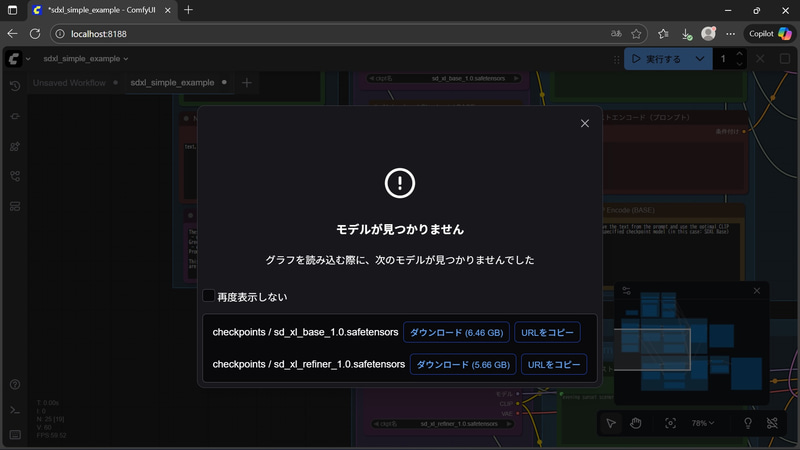Close the minimap panel
Viewport: 800px width, 450px height.
click(757, 291)
